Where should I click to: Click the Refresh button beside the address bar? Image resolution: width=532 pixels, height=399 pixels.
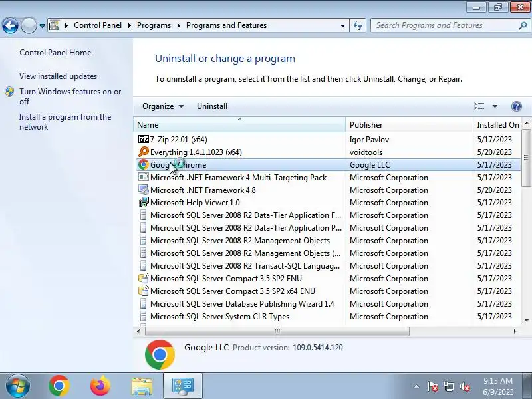(x=358, y=25)
